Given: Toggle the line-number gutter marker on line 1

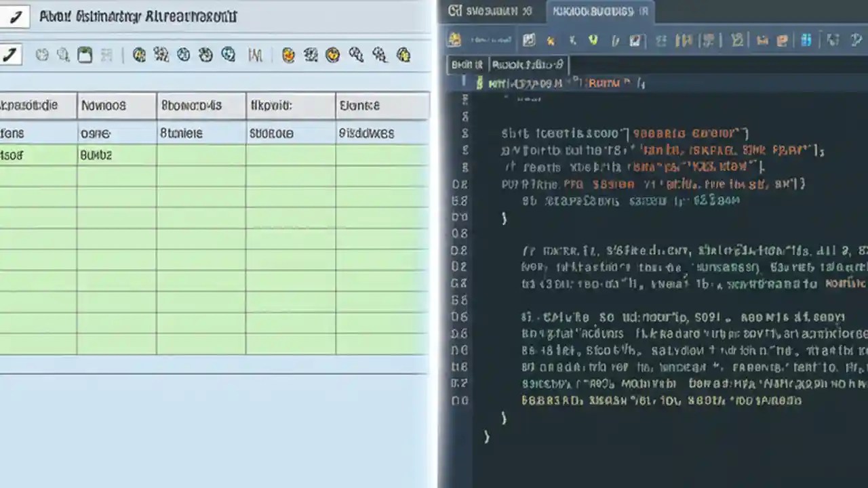Looking at the screenshot, I should click(x=462, y=83).
